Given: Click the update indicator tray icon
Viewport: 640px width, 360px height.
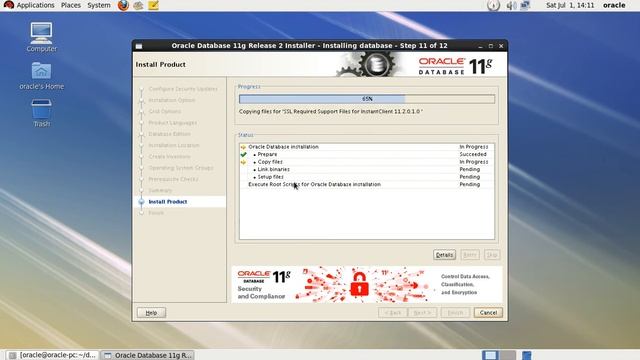Looking at the screenshot, I should [x=493, y=5].
